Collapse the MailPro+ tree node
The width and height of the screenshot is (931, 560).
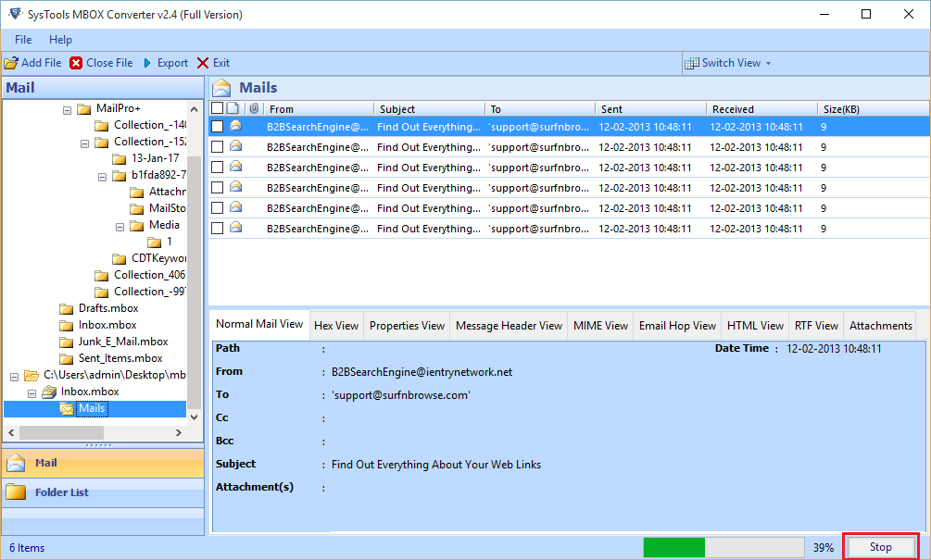(67, 108)
